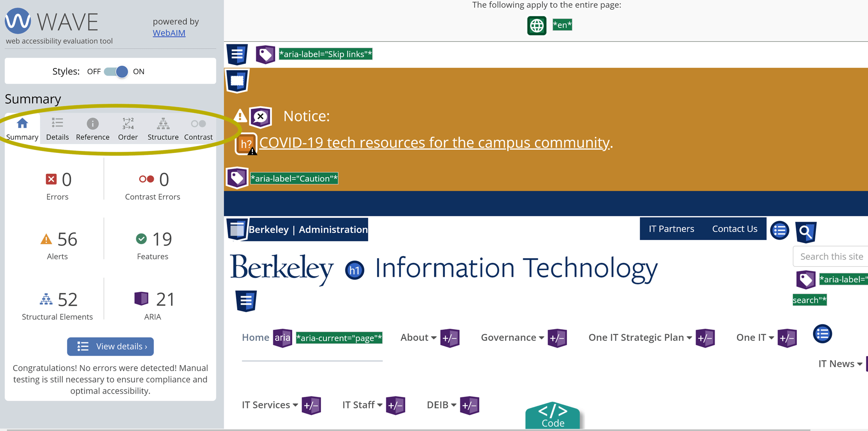This screenshot has height=431, width=868.
Task: Switch to the Details tab
Action: 57,129
